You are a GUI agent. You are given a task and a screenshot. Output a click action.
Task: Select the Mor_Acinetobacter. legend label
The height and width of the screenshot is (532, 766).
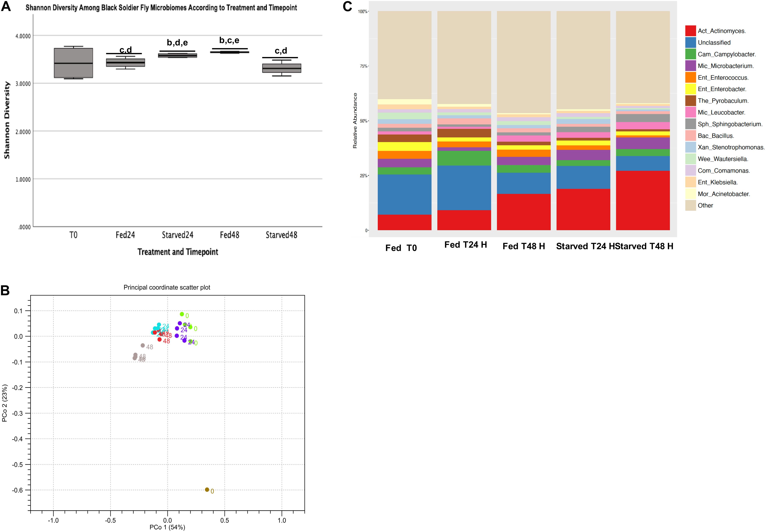pos(724,194)
